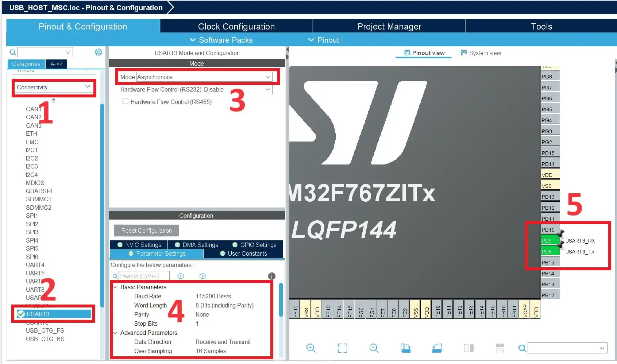Click the categories list scrollbar
This screenshot has height=364, width=617.
click(102, 205)
